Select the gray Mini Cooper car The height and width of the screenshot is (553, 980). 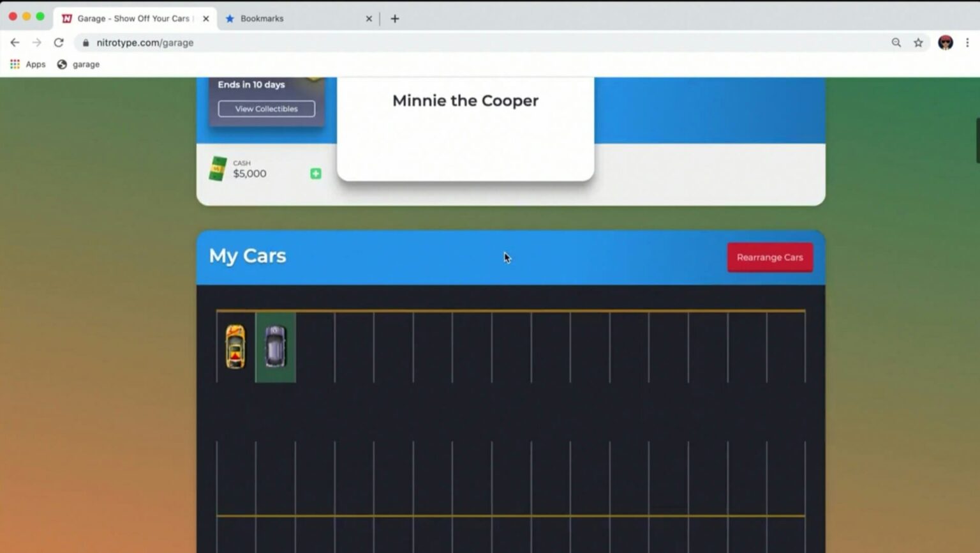[275, 347]
